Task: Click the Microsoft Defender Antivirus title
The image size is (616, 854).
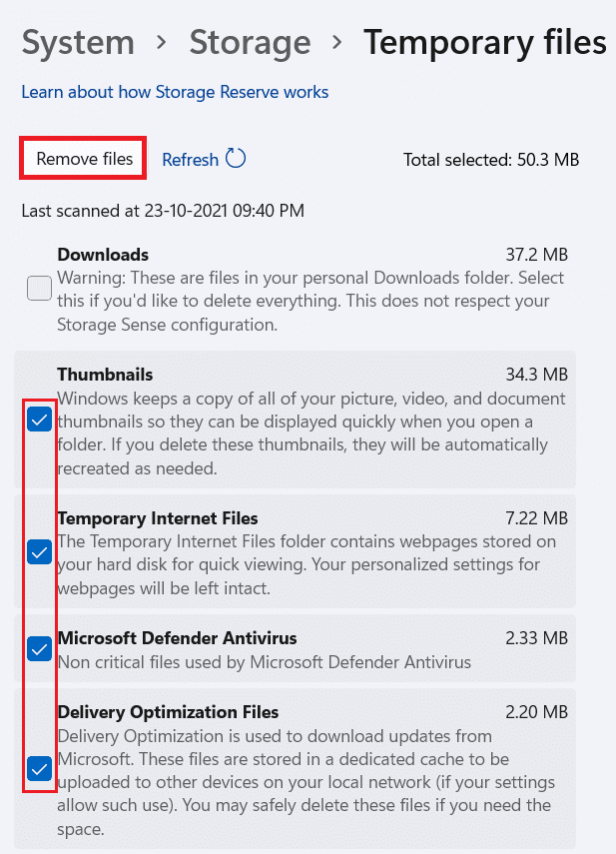Action: coord(177,638)
